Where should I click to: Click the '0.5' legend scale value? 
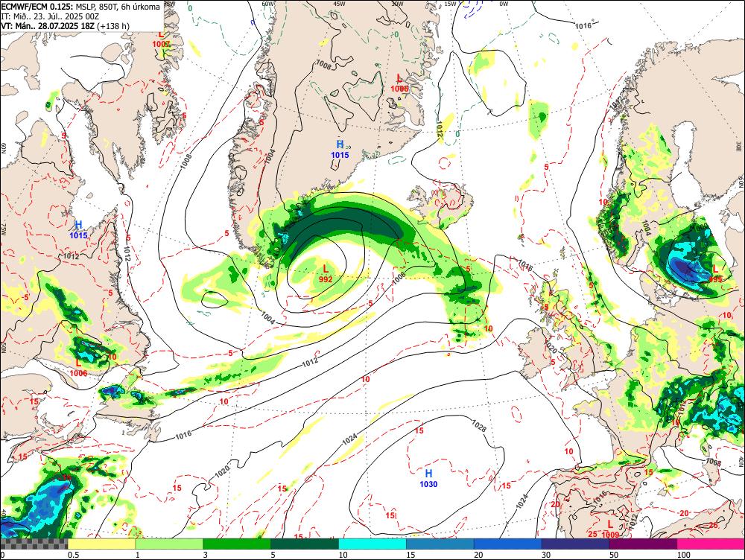click(x=73, y=555)
